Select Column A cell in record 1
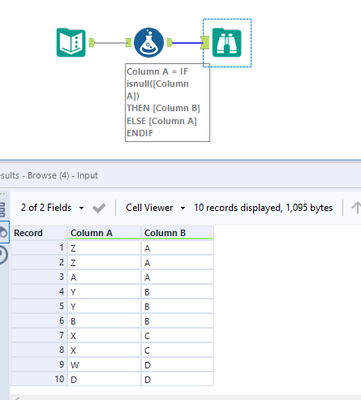361x400 pixels. [x=104, y=248]
